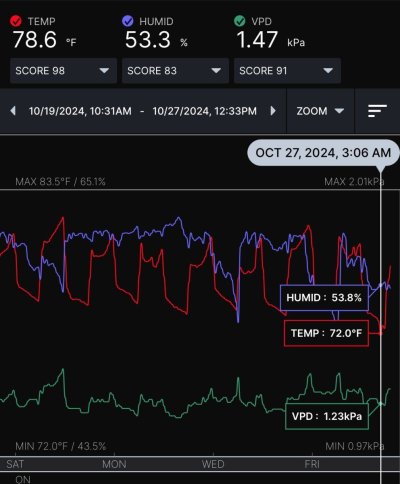Toggle the red TEMP checkbox
The height and width of the screenshot is (484, 400).
16,21
